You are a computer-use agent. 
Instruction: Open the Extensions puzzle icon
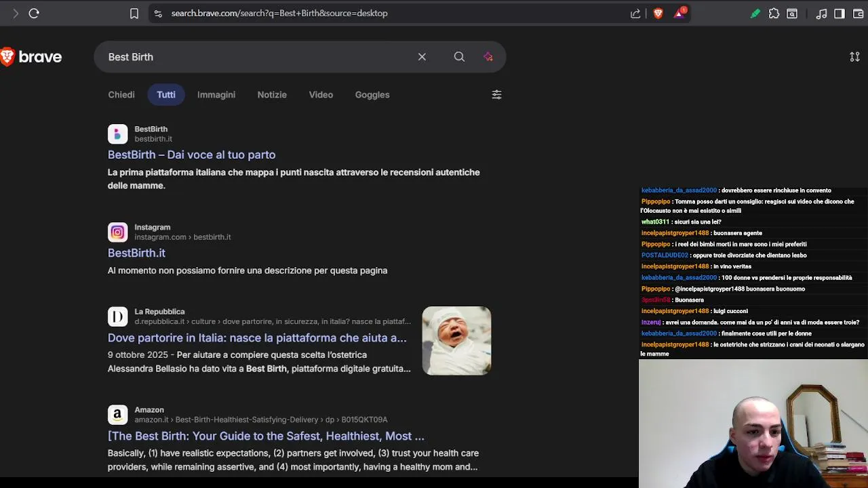[774, 13]
